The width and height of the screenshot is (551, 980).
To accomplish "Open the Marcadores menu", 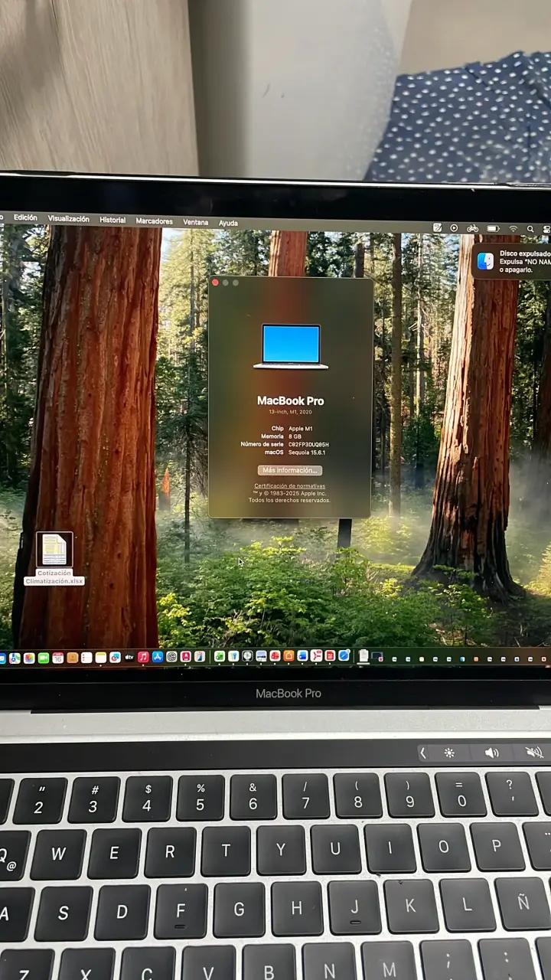I will (154, 220).
